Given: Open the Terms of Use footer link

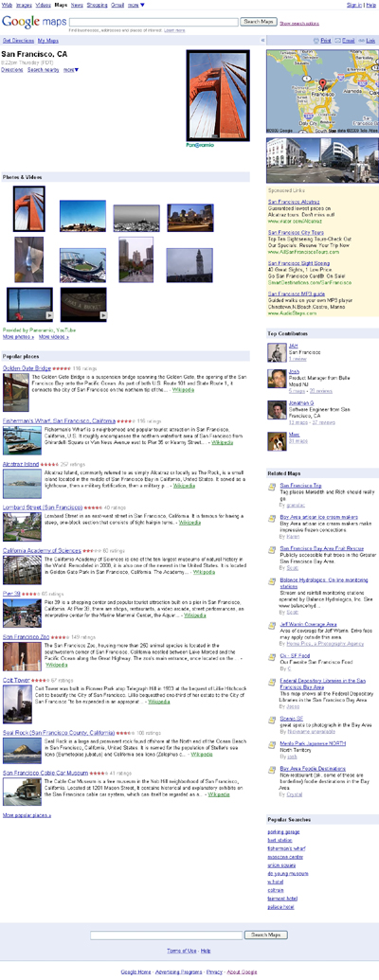Looking at the screenshot, I should point(182,951).
